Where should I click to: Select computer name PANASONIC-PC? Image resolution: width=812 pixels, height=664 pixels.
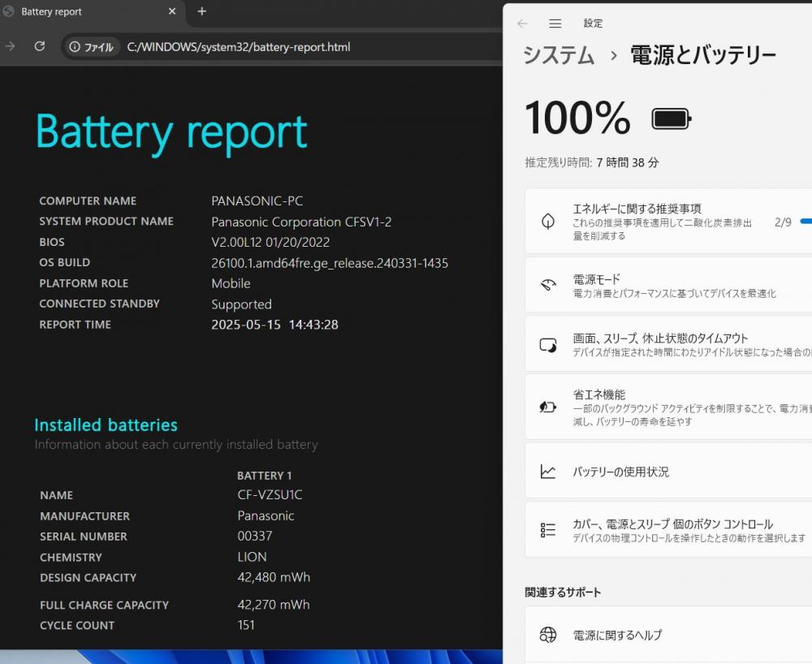257,200
